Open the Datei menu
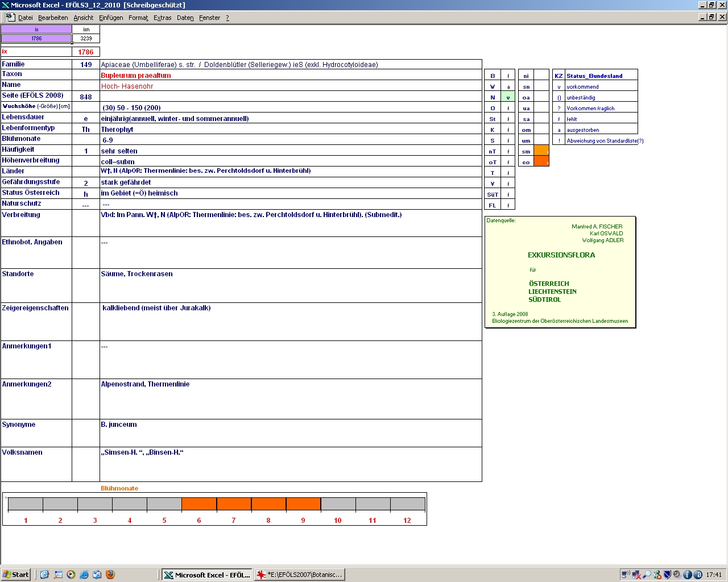The height and width of the screenshot is (582, 728). tap(26, 18)
